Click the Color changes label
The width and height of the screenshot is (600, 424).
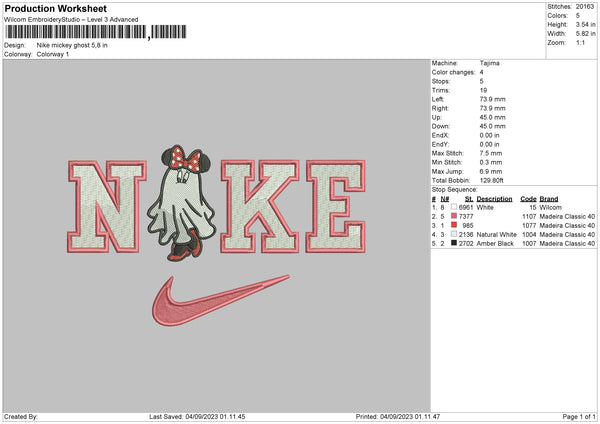(x=453, y=72)
